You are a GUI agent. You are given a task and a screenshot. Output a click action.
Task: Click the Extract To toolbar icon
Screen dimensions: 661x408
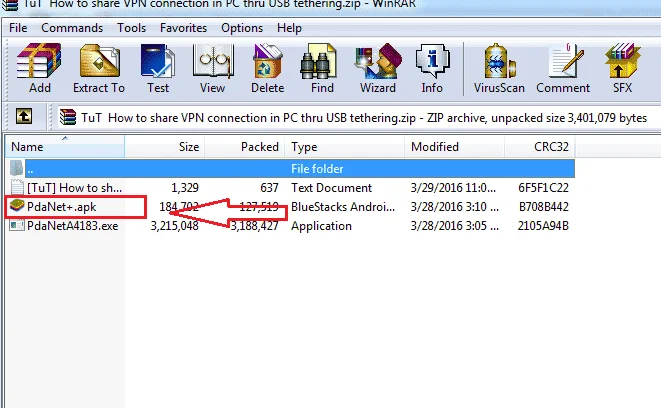99,62
